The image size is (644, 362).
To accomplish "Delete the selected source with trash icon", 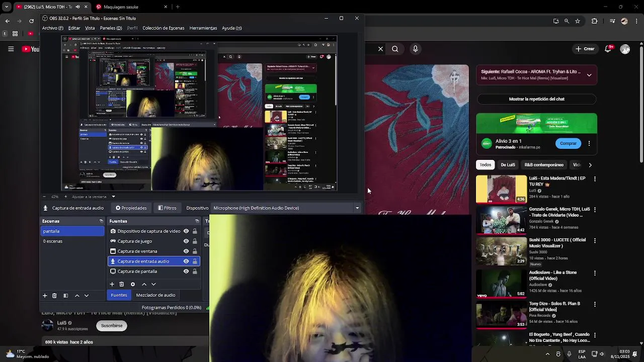I will coord(121,284).
